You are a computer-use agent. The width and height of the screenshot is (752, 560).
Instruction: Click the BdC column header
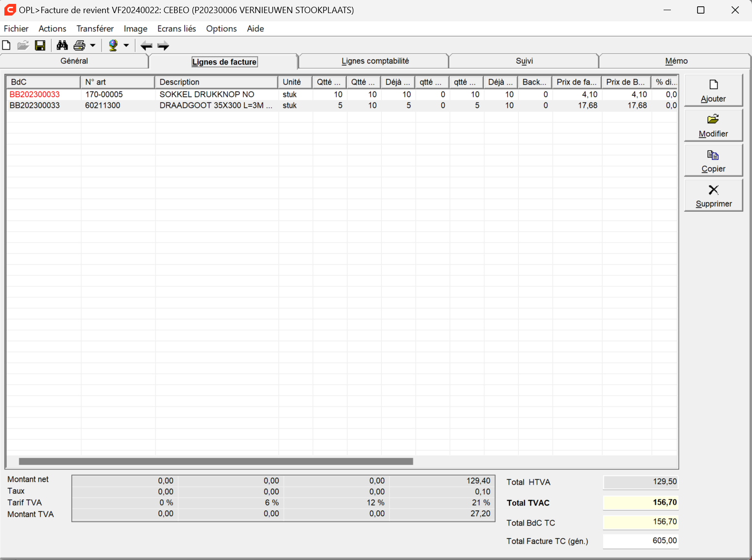click(43, 82)
